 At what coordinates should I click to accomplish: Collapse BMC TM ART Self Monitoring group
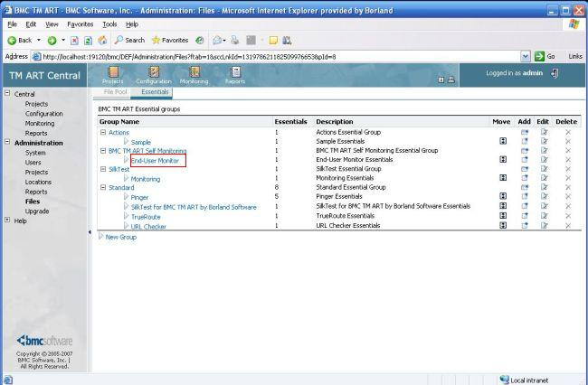click(x=103, y=151)
